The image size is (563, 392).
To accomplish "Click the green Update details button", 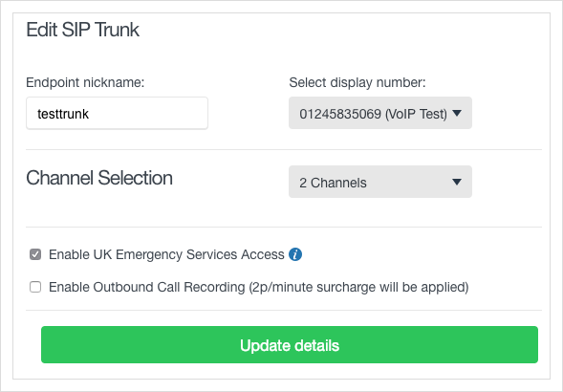I will pyautogui.click(x=290, y=345).
